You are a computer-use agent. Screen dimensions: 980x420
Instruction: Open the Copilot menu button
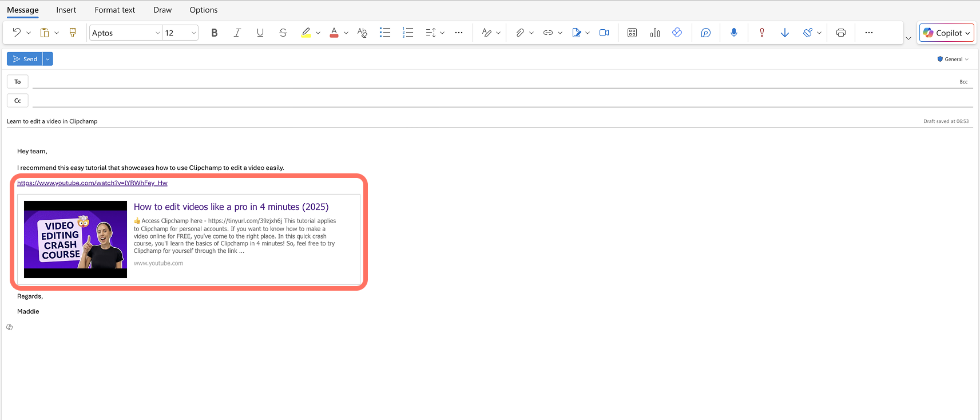pos(946,33)
